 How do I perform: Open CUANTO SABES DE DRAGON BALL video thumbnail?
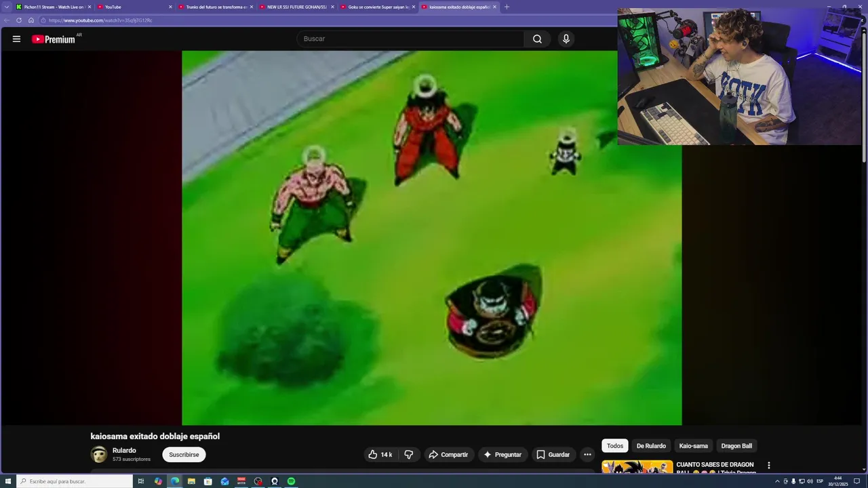click(637, 467)
